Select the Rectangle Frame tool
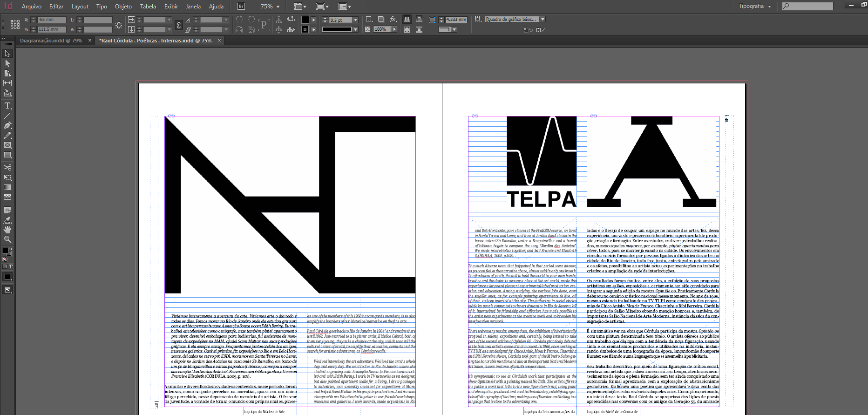 7,145
